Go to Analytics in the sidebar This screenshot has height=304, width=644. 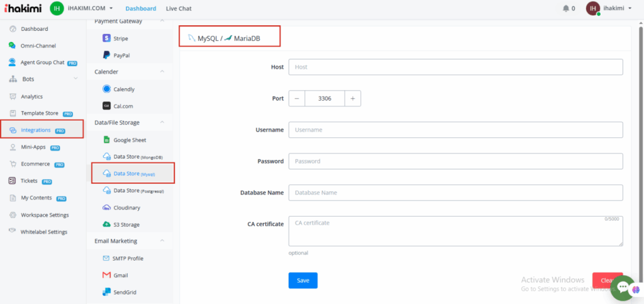pos(31,96)
